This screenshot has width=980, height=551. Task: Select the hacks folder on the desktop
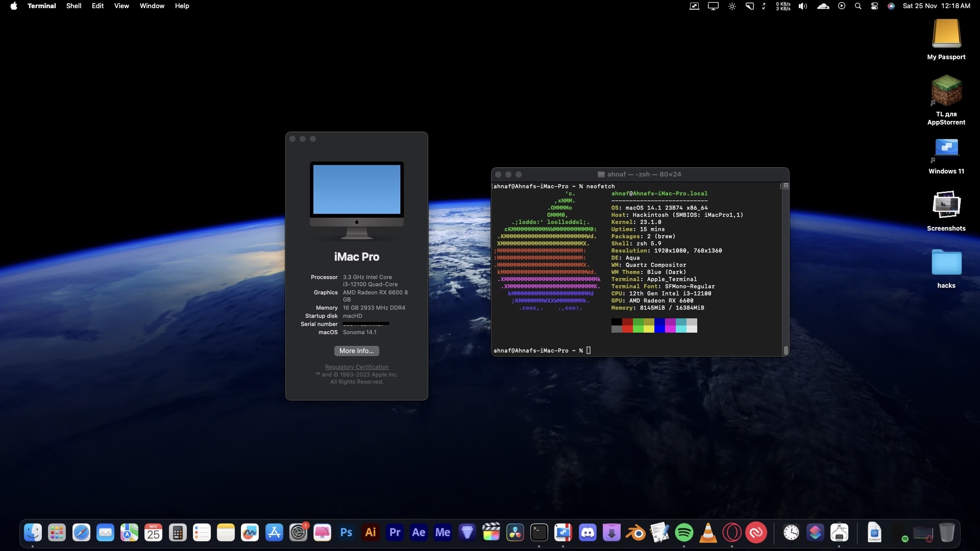[946, 268]
